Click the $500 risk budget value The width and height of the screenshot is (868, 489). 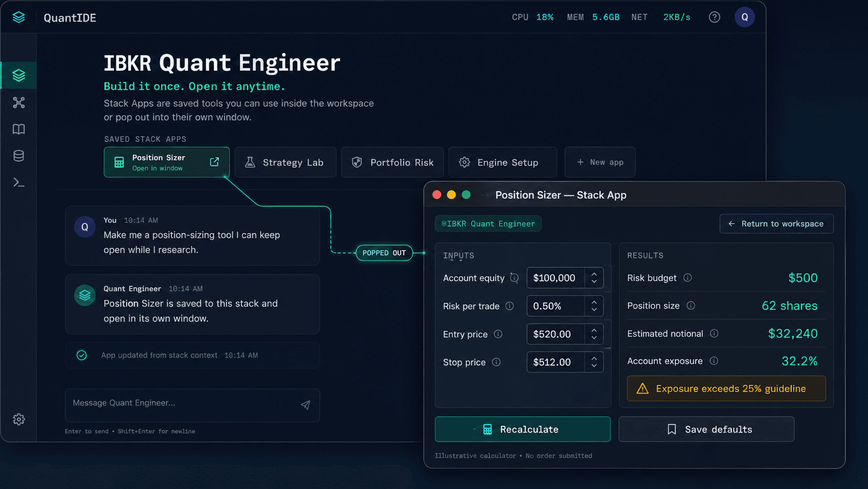803,278
